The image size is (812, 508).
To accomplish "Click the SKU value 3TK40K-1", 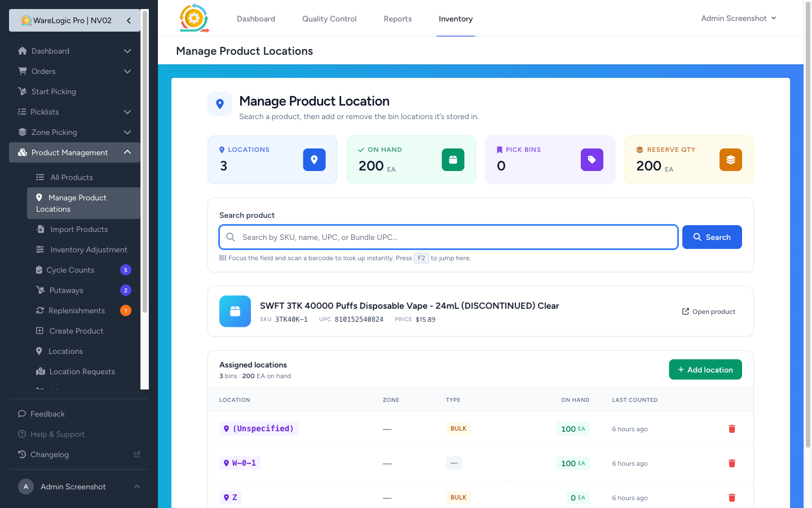I will click(x=292, y=319).
